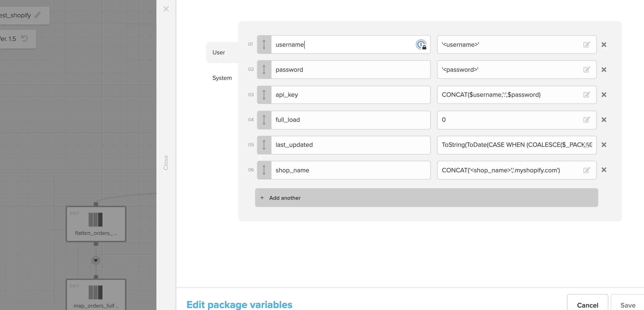
Task: Open expression editor for full_load value
Action: coord(586,120)
